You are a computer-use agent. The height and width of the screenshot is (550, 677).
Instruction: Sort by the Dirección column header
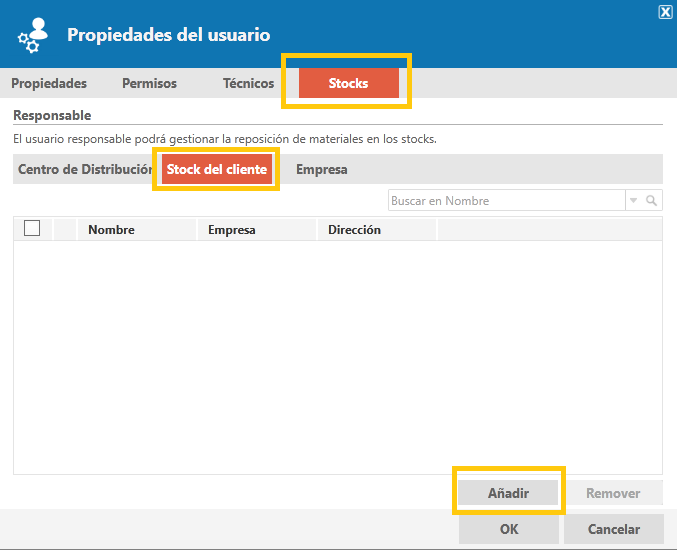[x=376, y=230]
